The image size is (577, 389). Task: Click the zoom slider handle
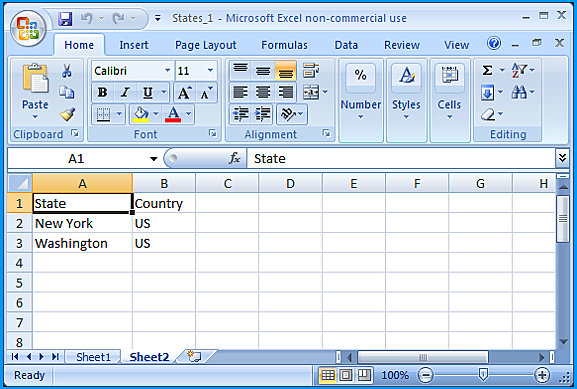tap(483, 375)
